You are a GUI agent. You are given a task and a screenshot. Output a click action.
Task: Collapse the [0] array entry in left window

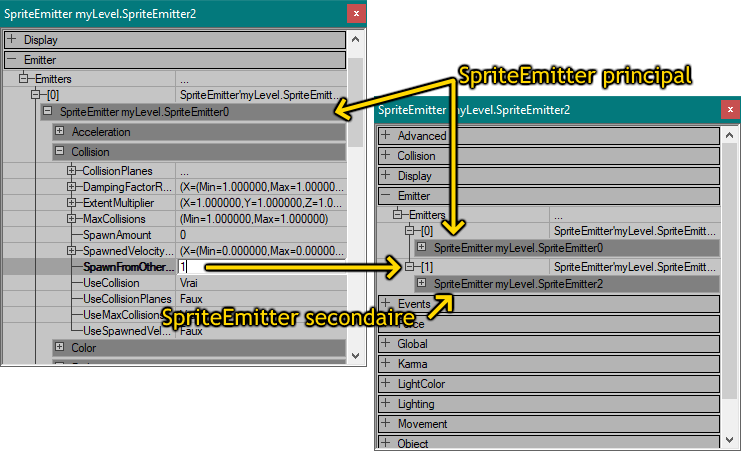(35, 95)
